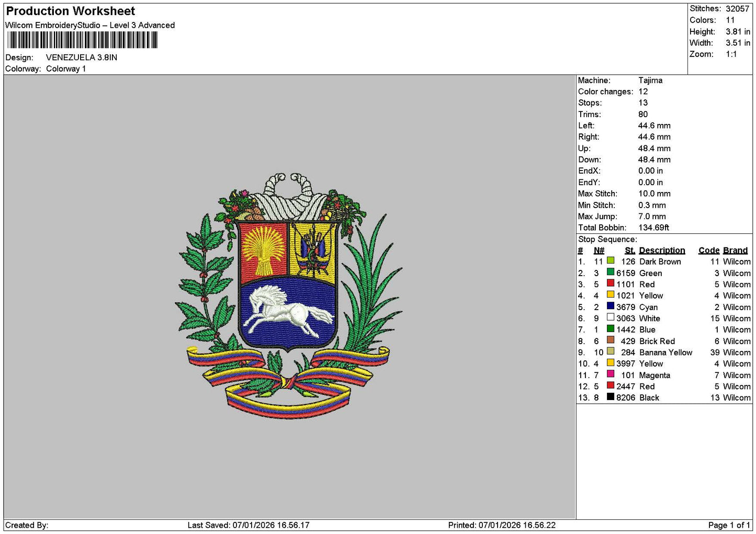Click the 'Colorway 1' value
The height and width of the screenshot is (534, 756).
(x=66, y=69)
